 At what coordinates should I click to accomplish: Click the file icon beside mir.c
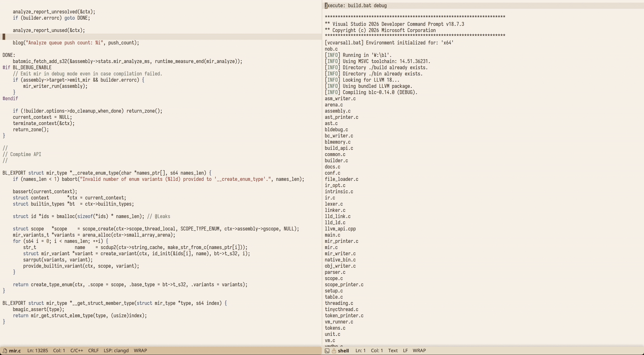coord(5,351)
